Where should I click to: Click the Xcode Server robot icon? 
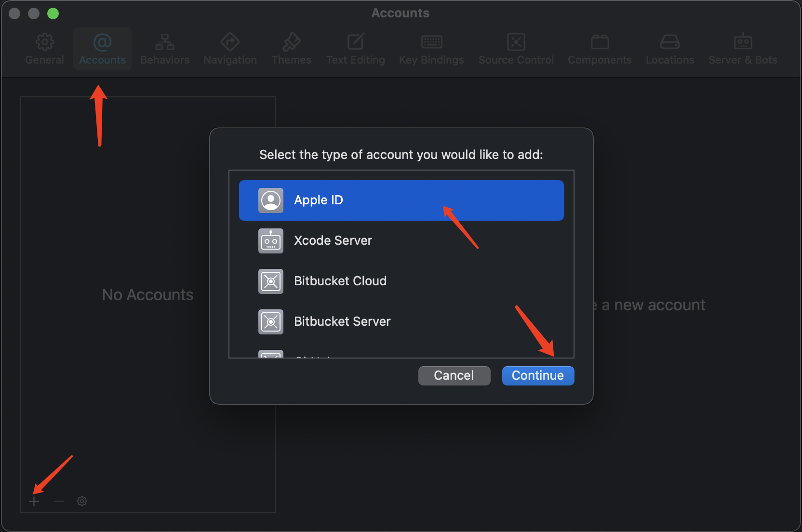click(x=271, y=241)
